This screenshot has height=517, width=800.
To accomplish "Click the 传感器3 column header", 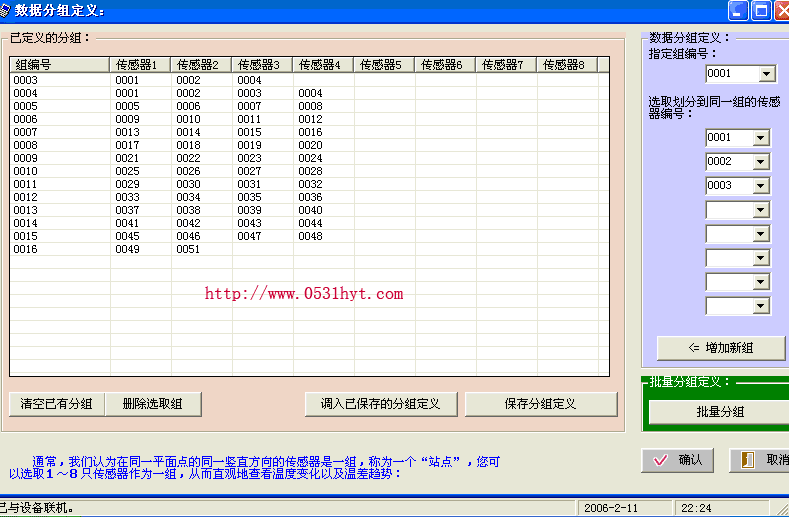I will [262, 65].
